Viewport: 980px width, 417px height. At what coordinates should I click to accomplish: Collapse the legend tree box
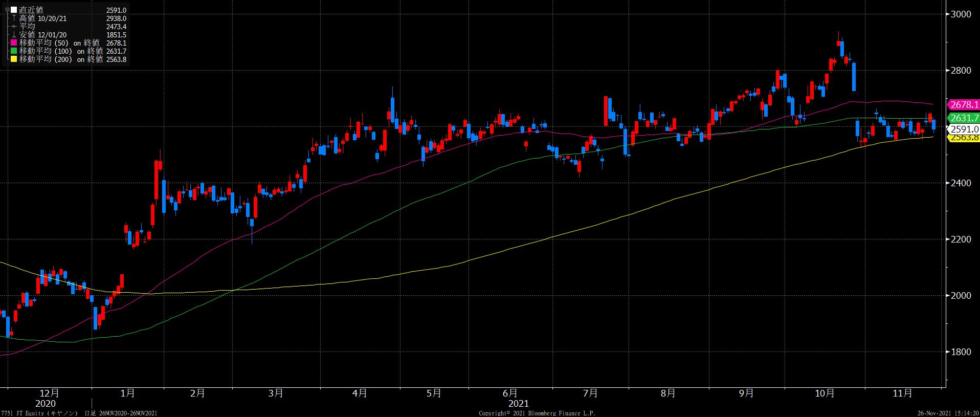[x=7, y=10]
